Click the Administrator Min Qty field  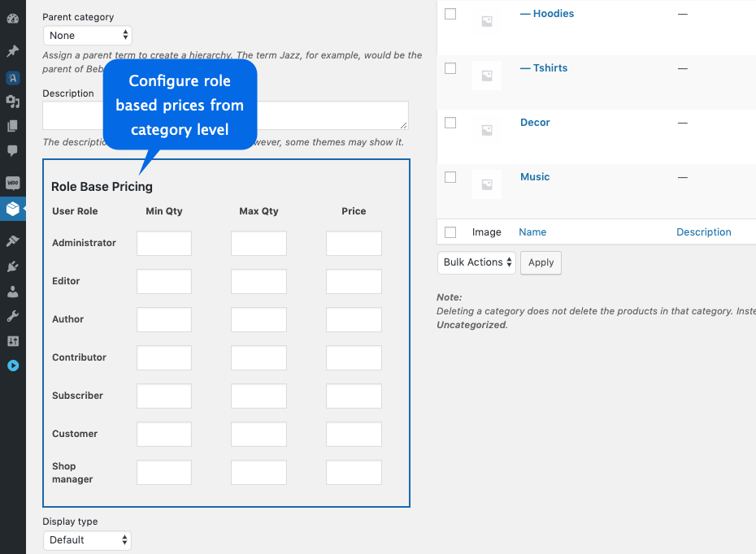coord(164,243)
